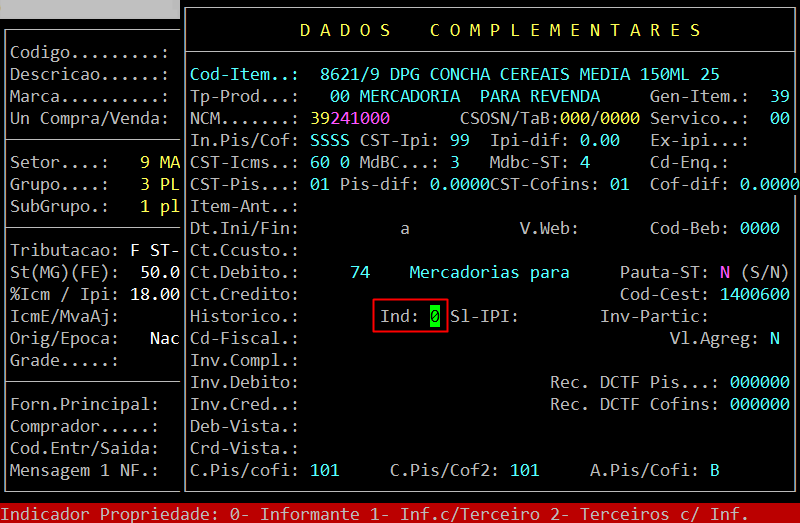
Task: Select the %Icm / Ipi value 18.00
Action: pos(159,295)
